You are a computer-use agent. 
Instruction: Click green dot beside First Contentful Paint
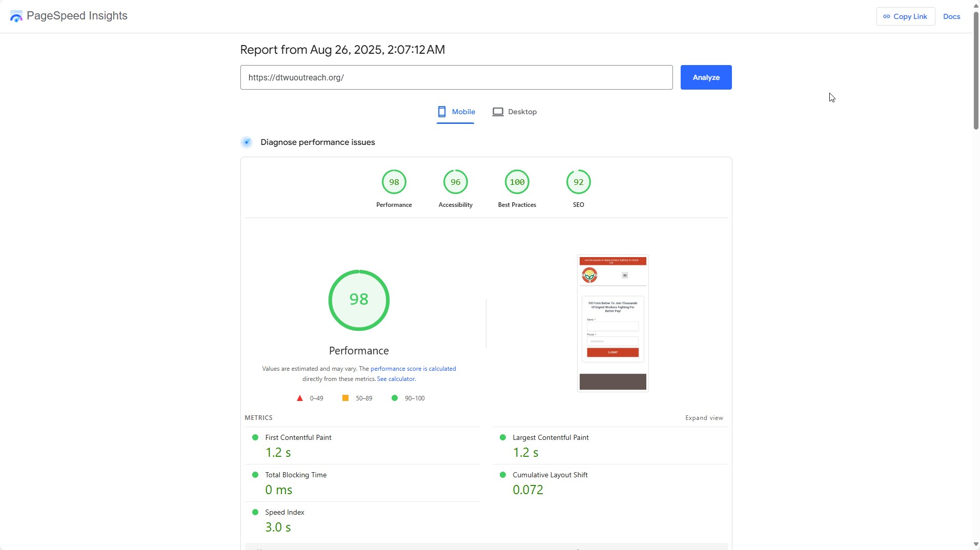click(255, 437)
